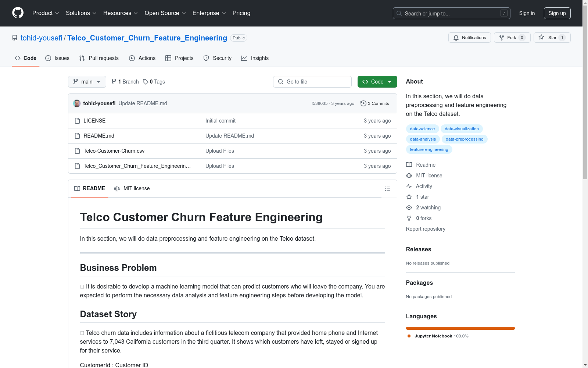Open commit hash f538035
Screen dimensions: 588x368
(x=319, y=103)
